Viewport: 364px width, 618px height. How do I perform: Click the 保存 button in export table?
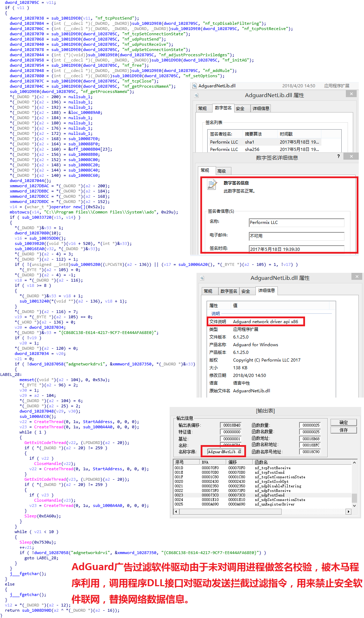coord(343,430)
